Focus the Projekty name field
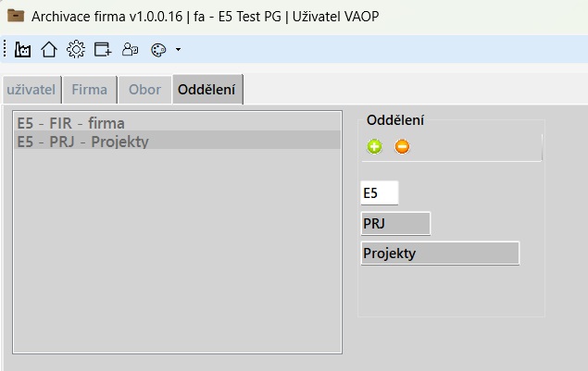This screenshot has width=588, height=371. (439, 254)
